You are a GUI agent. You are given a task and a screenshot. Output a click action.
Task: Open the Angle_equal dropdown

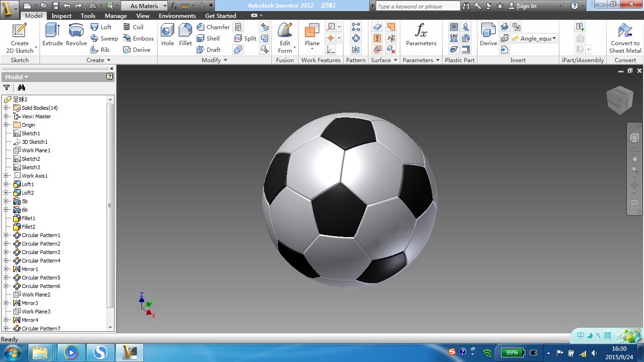(554, 39)
